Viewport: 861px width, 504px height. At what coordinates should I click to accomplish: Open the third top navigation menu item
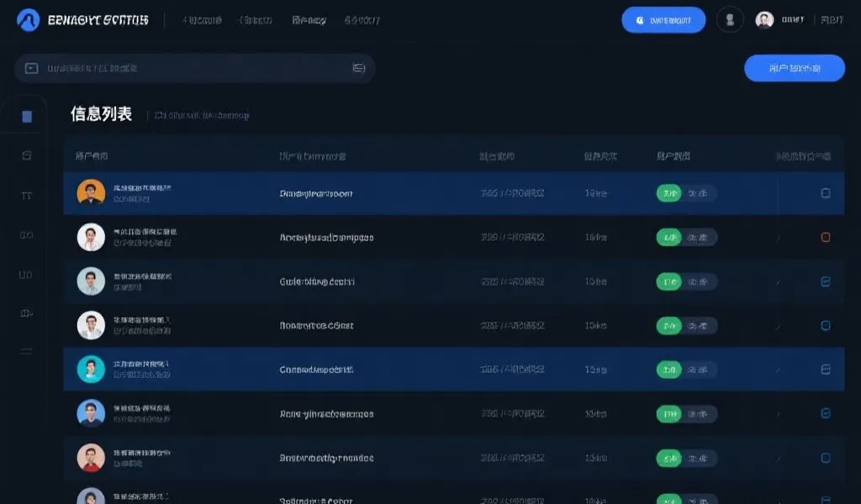click(309, 20)
